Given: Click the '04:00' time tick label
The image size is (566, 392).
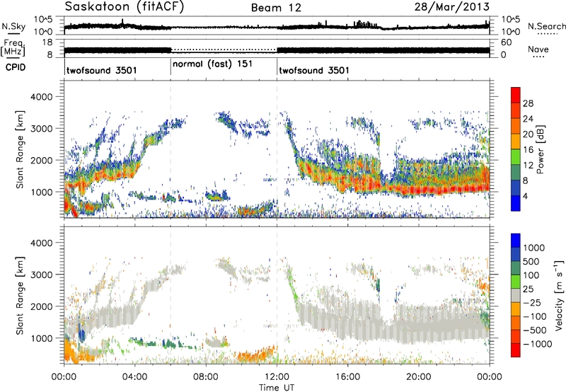Looking at the screenshot, I should [x=135, y=377].
